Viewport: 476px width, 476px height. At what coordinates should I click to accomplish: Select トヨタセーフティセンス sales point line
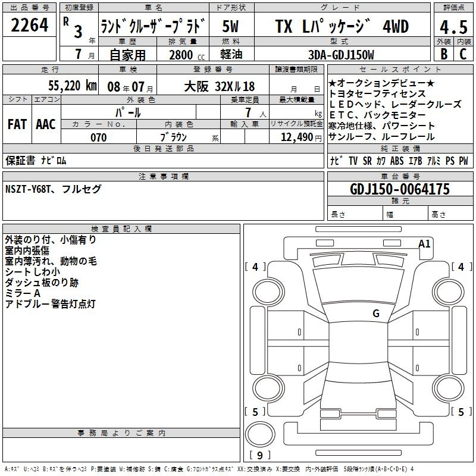pyautogui.click(x=377, y=93)
